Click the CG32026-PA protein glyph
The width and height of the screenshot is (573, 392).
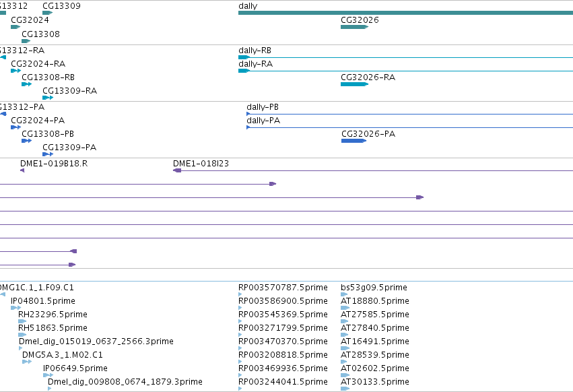coord(353,141)
